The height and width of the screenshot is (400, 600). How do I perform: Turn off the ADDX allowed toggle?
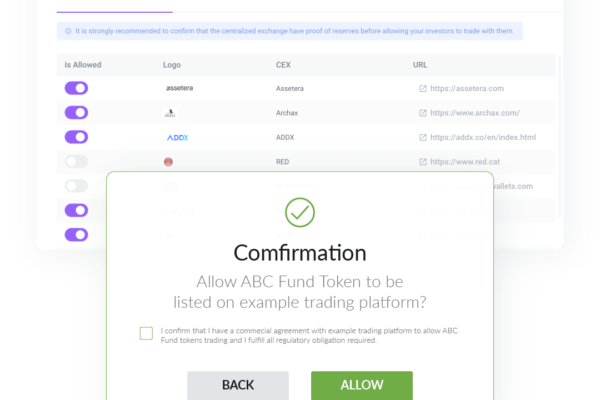tap(76, 137)
